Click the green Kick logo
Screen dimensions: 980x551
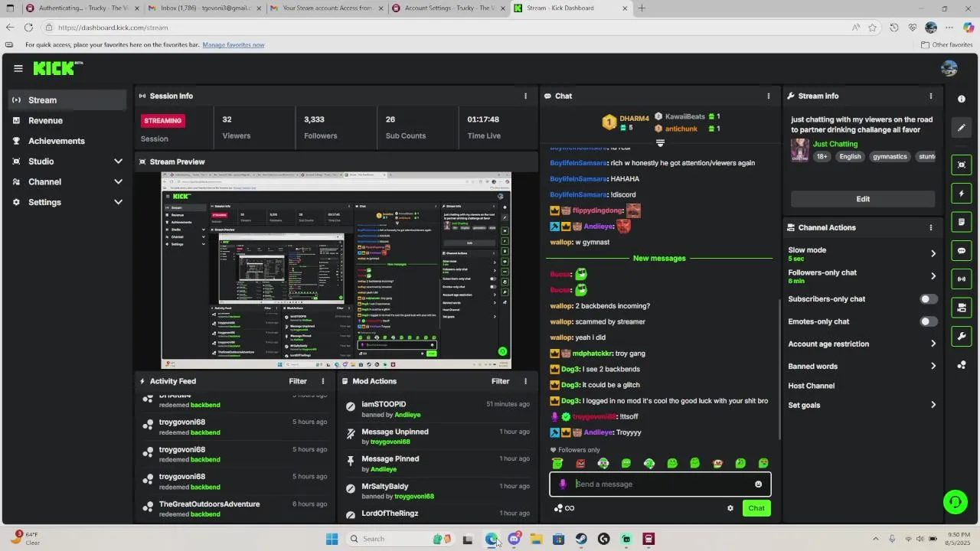click(57, 68)
